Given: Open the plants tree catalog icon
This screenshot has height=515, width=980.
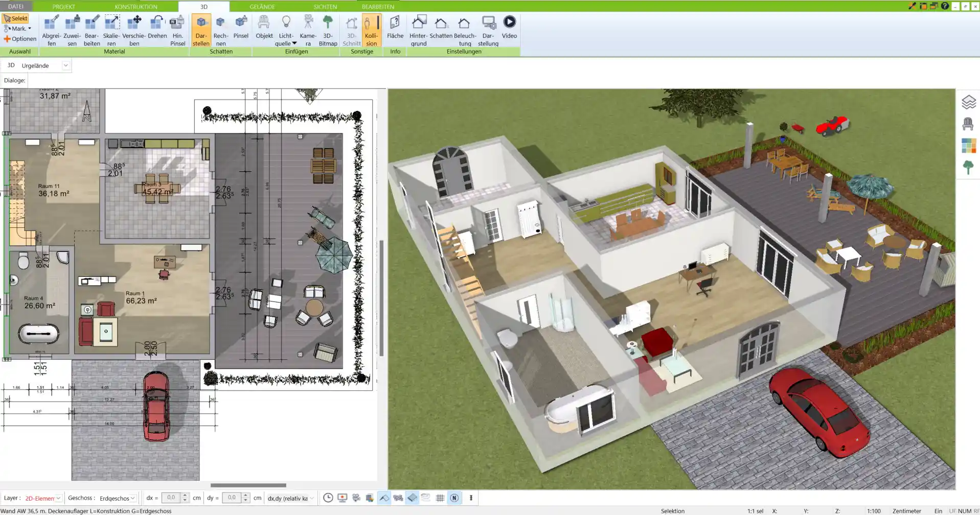Looking at the screenshot, I should click(968, 168).
